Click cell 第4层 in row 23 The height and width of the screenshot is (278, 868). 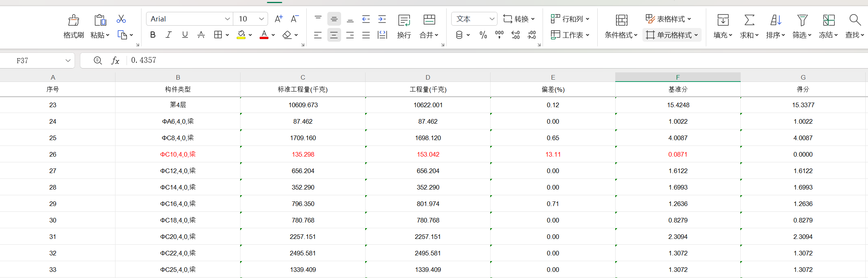[x=178, y=105]
